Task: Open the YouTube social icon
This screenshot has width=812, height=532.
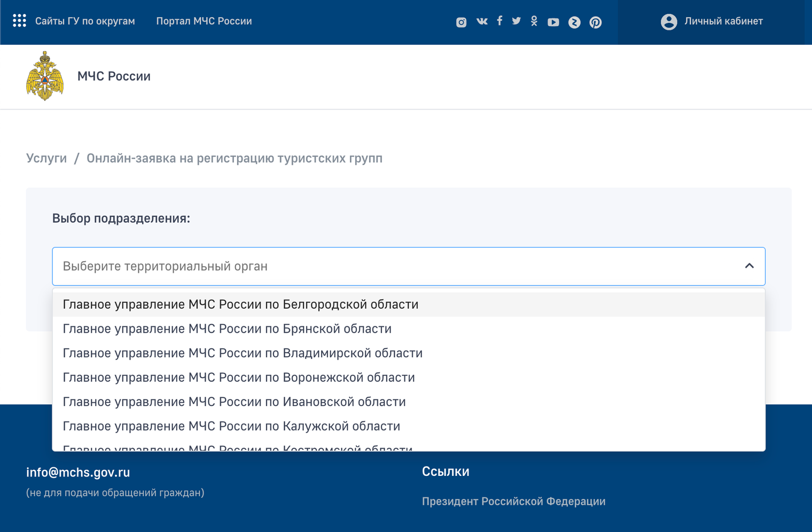Action: click(553, 22)
